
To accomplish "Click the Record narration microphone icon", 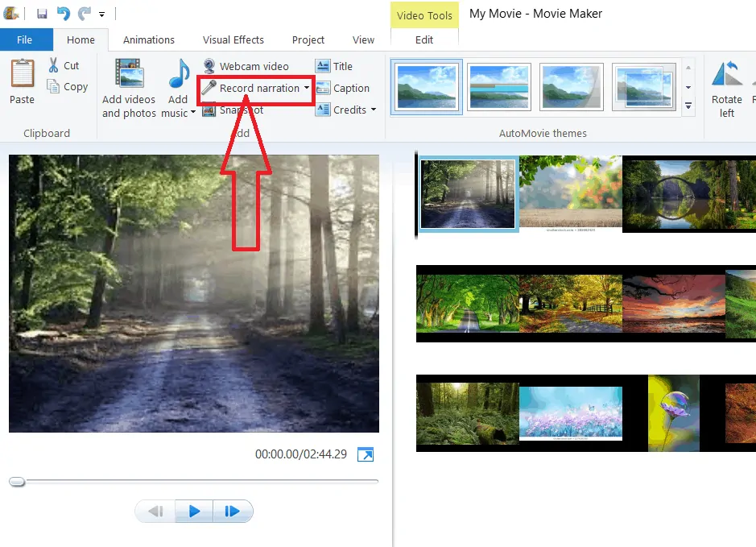I will (x=209, y=88).
